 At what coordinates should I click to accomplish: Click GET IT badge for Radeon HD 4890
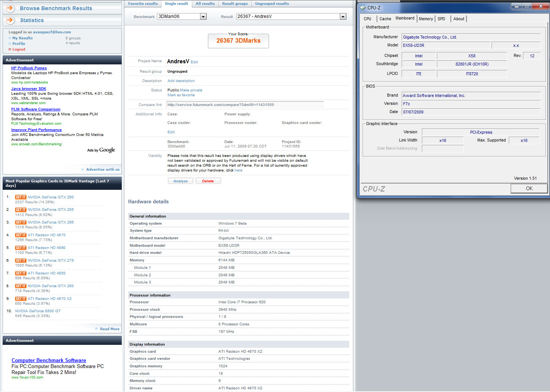(x=21, y=248)
